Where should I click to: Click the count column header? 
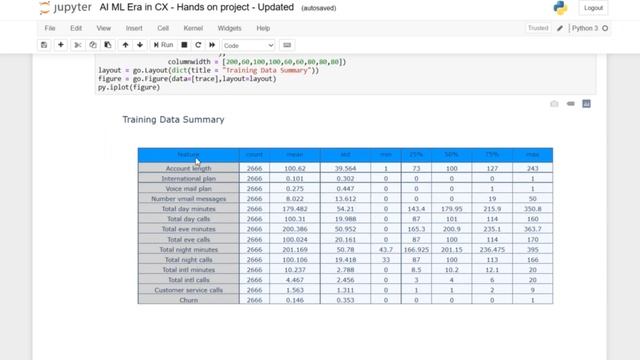[x=254, y=155]
